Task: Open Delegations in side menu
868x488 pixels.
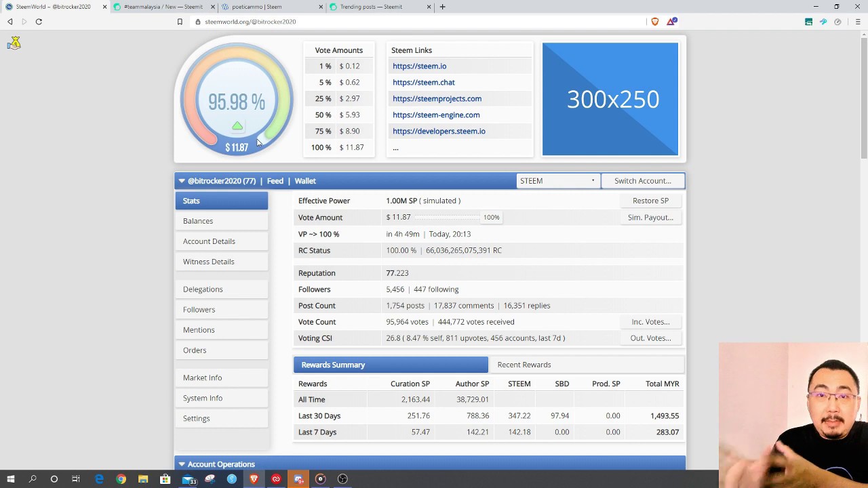Action: pyautogui.click(x=222, y=289)
